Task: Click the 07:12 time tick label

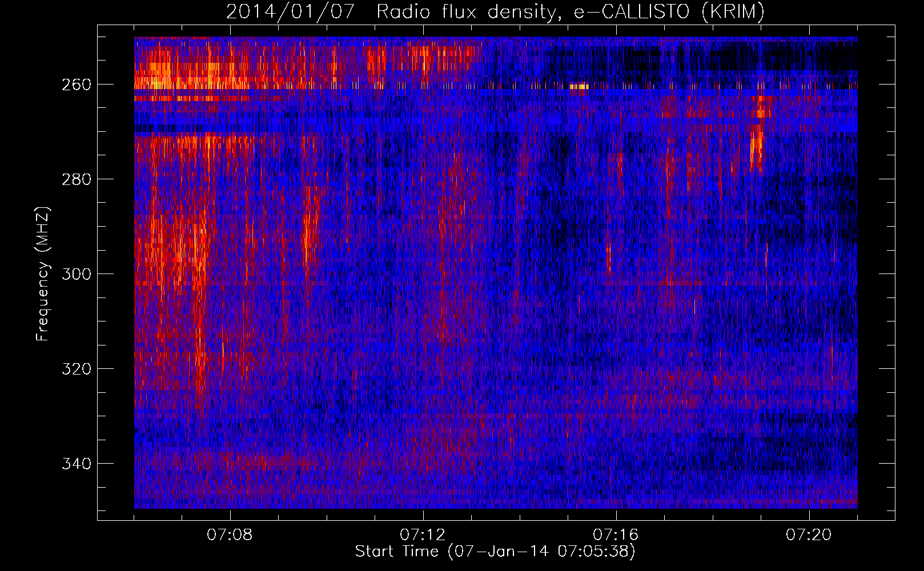Action: (423, 535)
